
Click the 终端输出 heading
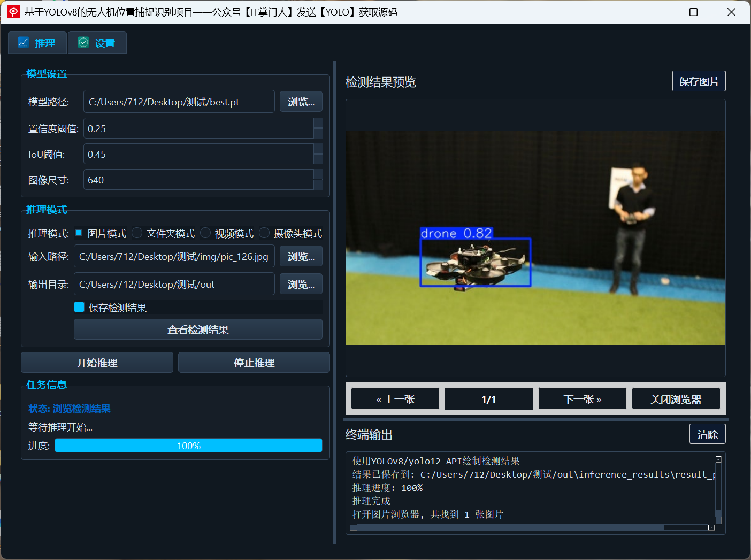pos(369,435)
